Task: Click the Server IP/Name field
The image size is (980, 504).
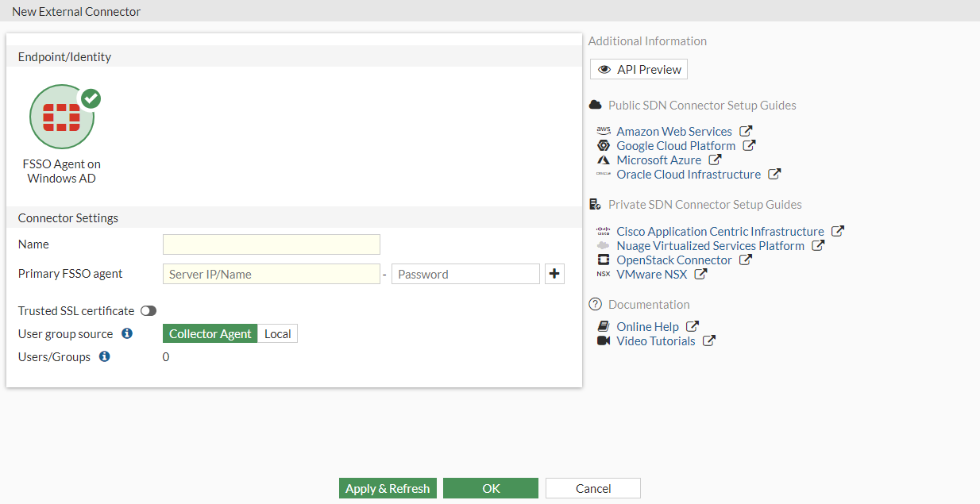Action: pyautogui.click(x=272, y=274)
